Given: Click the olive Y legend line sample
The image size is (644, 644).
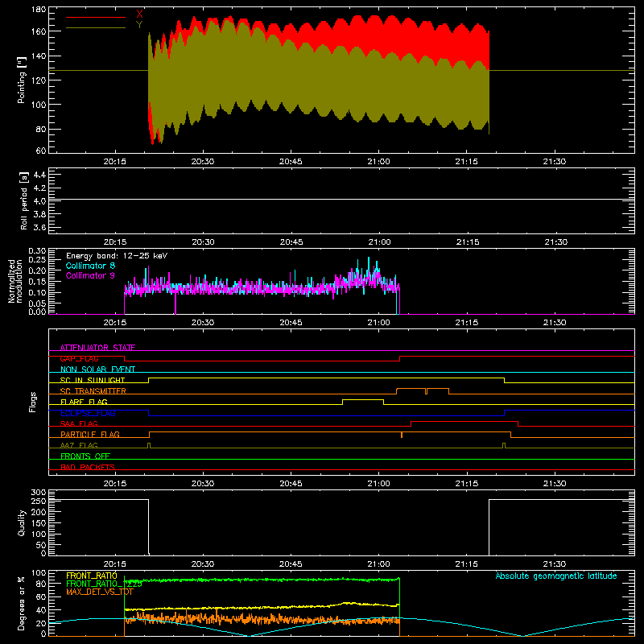Looking at the screenshot, I should tap(96, 28).
